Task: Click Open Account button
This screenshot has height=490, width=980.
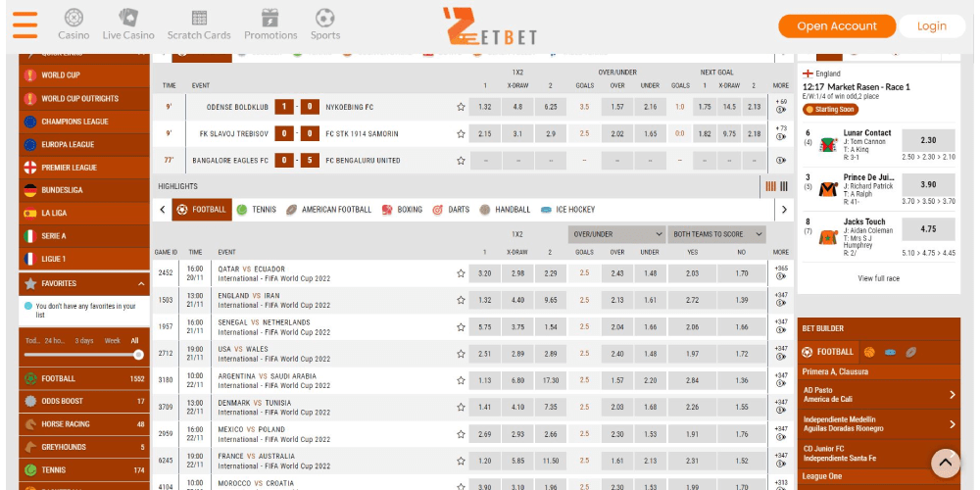Action: coord(837,26)
